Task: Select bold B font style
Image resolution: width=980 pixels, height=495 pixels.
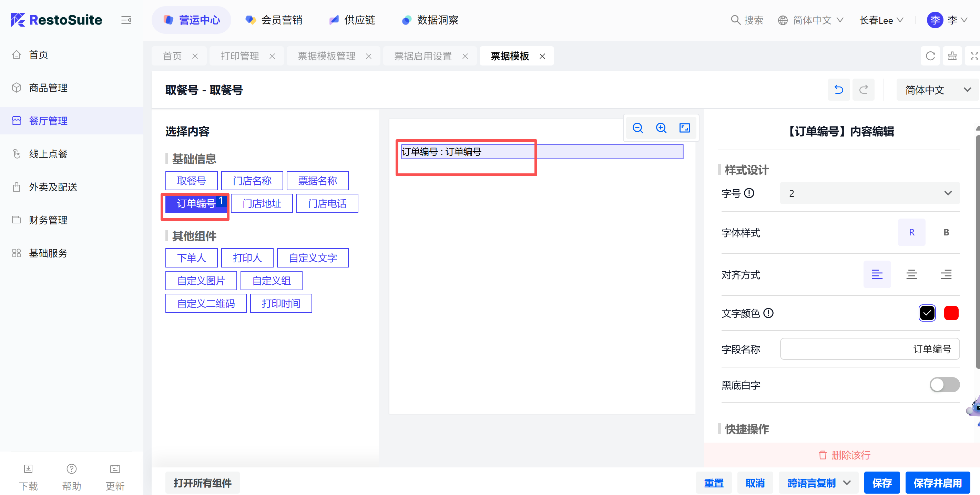Action: tap(946, 232)
